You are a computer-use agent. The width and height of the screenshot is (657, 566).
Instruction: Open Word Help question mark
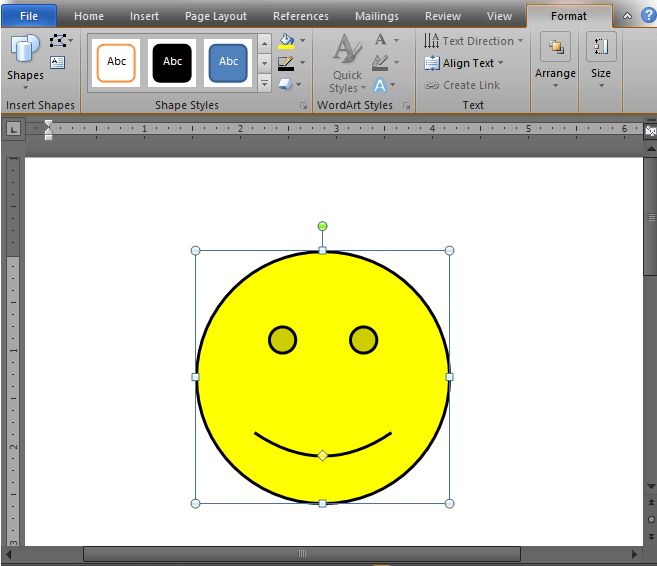pyautogui.click(x=647, y=16)
